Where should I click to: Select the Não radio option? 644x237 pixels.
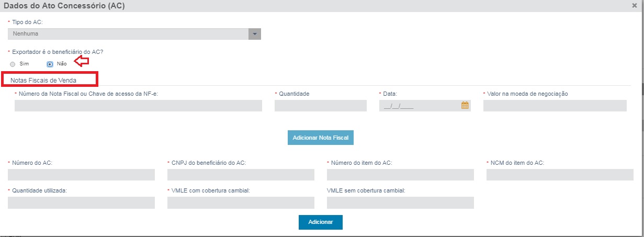pos(50,64)
